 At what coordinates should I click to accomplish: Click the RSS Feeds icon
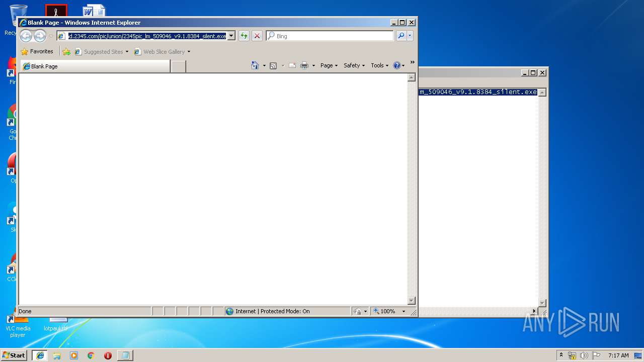(273, 65)
